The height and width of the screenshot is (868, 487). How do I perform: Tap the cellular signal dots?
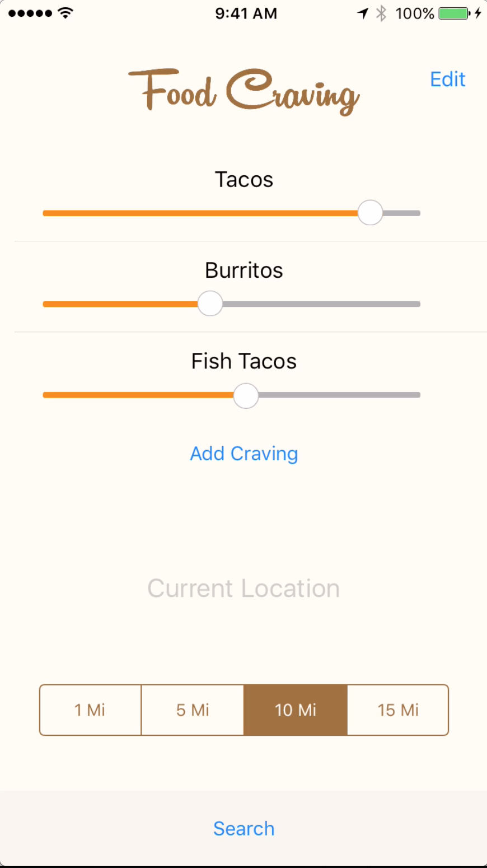click(31, 13)
